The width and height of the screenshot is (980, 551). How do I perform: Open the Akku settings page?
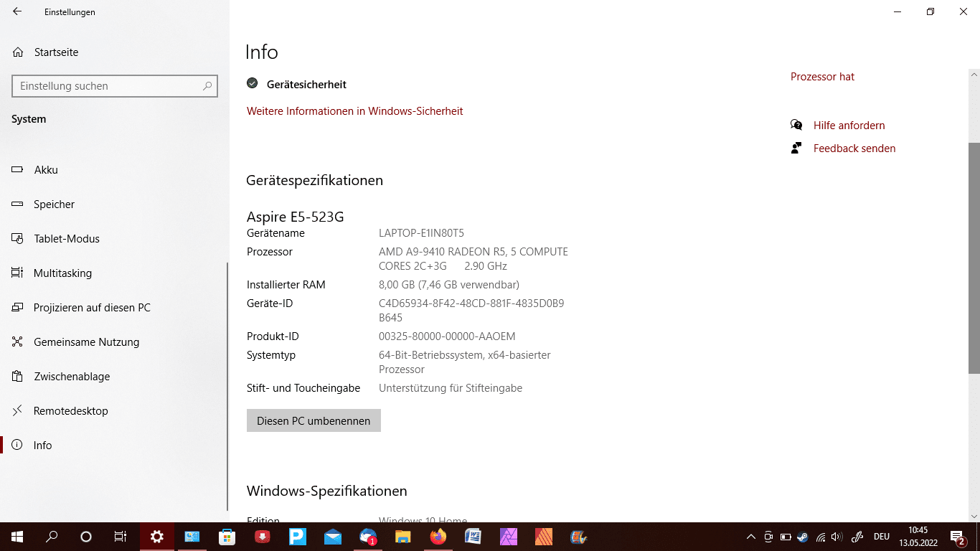(x=46, y=170)
